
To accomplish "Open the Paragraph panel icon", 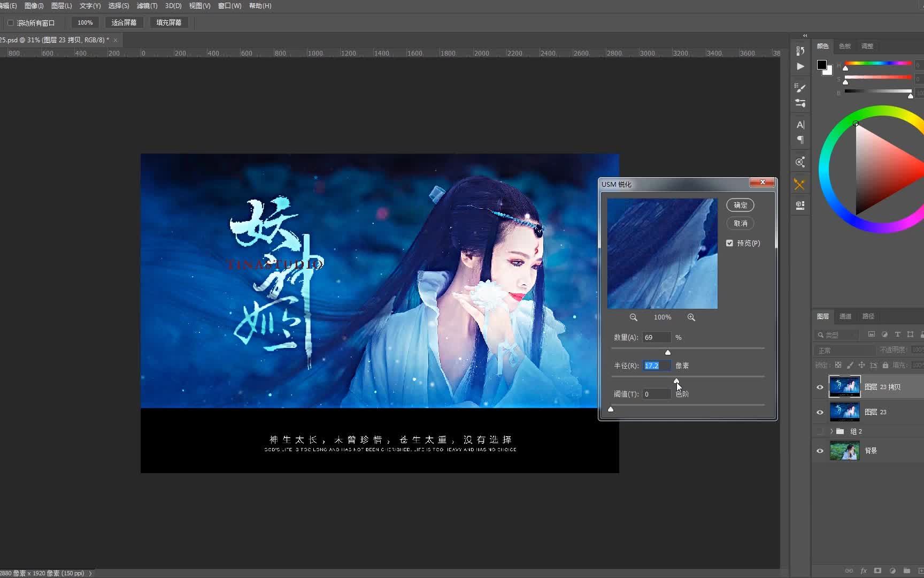I will [x=800, y=140].
